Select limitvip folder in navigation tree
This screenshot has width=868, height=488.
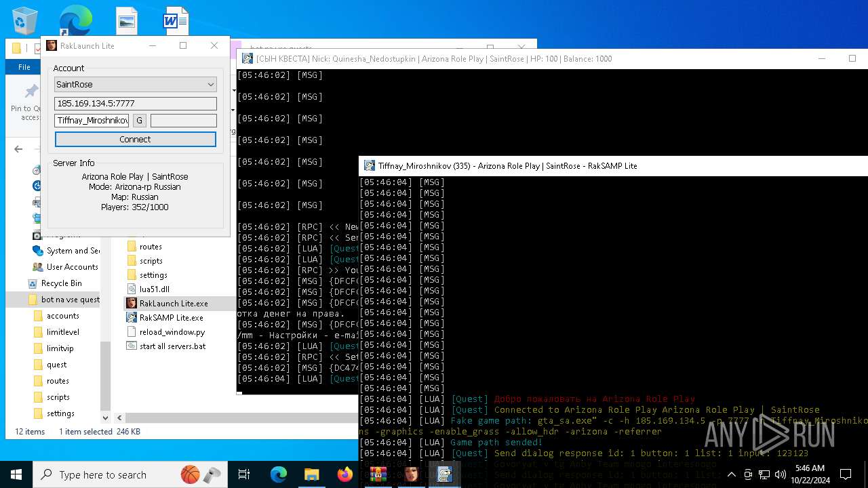[54, 348]
